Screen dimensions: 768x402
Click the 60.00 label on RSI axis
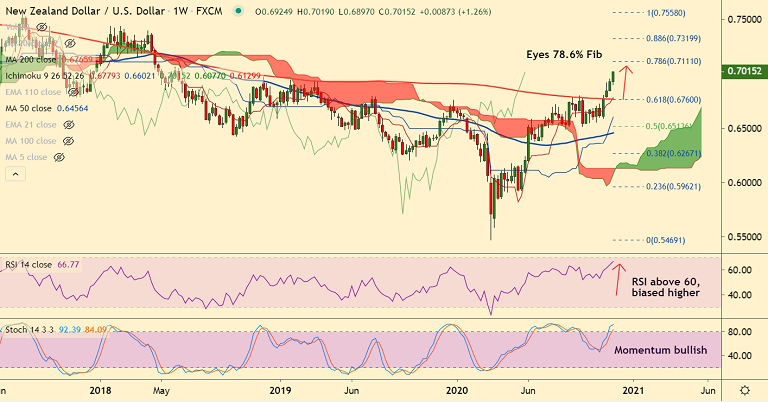tap(740, 270)
